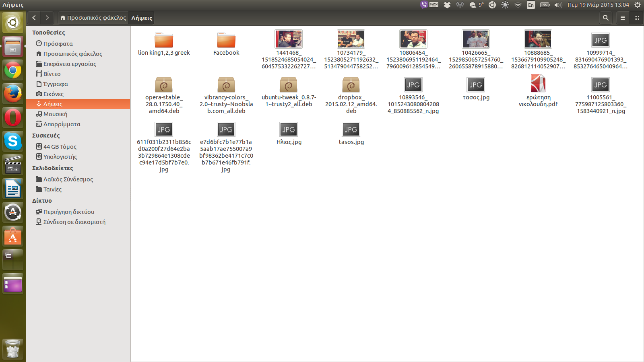Open the volume indicator menu
This screenshot has width=644, height=362.
coord(558,5)
